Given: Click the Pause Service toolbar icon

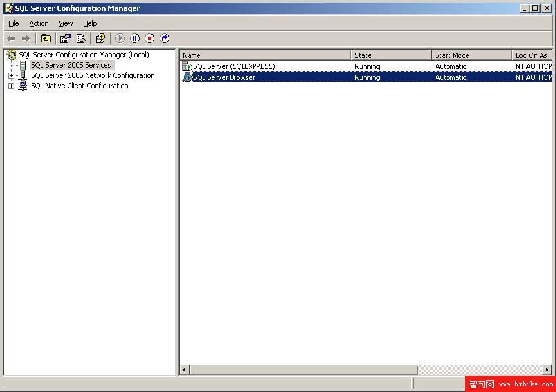Looking at the screenshot, I should point(134,39).
